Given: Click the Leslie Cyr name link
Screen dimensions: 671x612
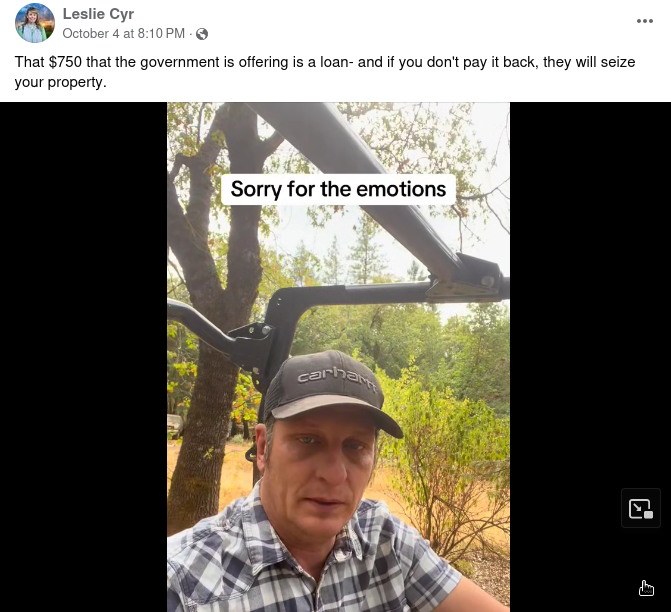Looking at the screenshot, I should (98, 13).
